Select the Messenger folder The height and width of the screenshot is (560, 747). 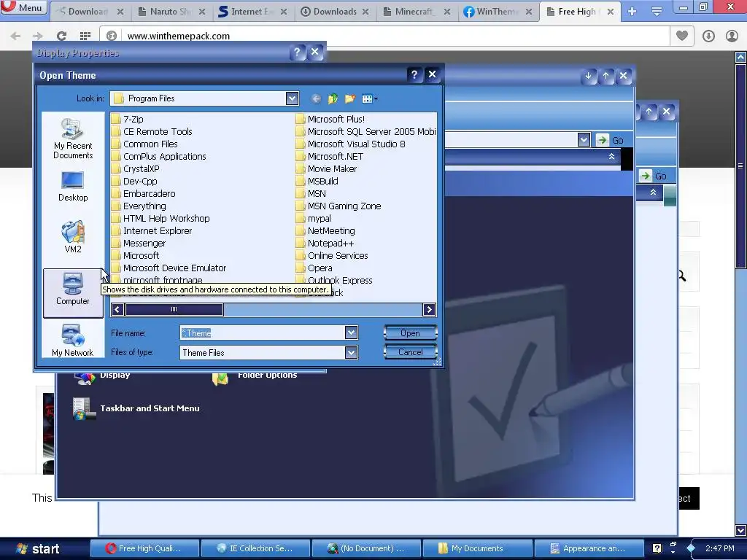coord(139,243)
